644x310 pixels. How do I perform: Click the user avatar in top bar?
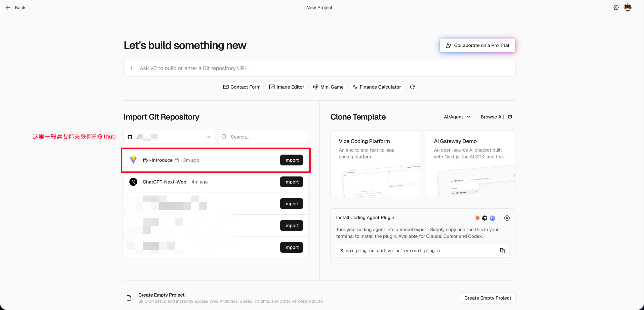tap(627, 8)
